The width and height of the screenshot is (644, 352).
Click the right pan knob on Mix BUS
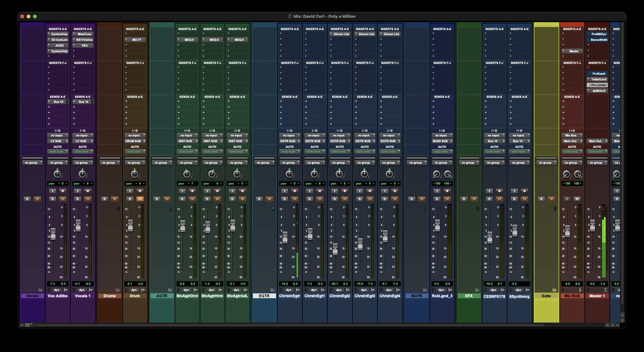(x=578, y=174)
